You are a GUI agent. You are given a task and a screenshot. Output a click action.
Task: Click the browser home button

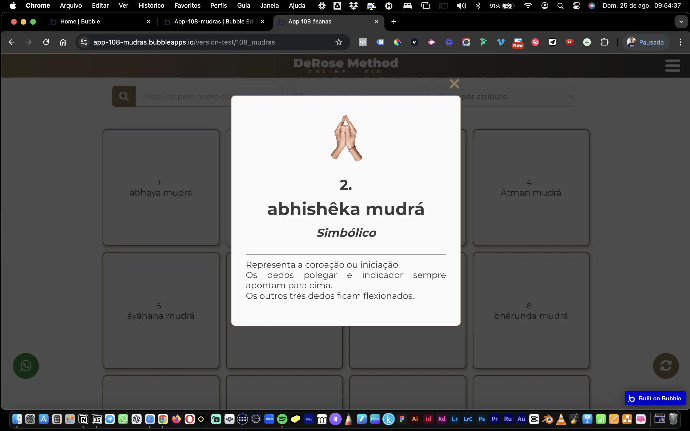pos(63,42)
